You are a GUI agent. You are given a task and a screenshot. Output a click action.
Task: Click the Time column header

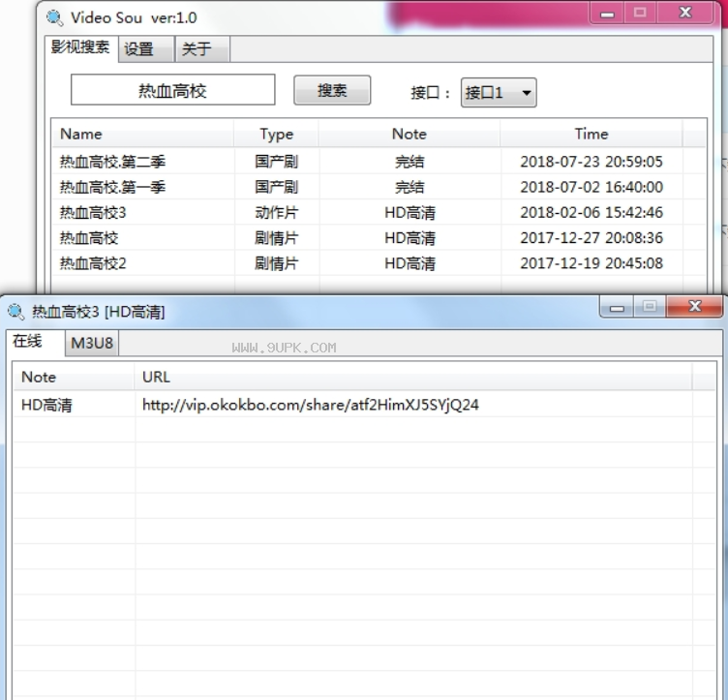[591, 134]
